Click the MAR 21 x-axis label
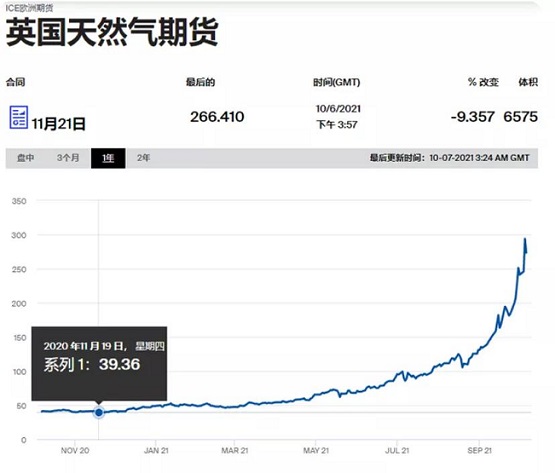 [235, 450]
